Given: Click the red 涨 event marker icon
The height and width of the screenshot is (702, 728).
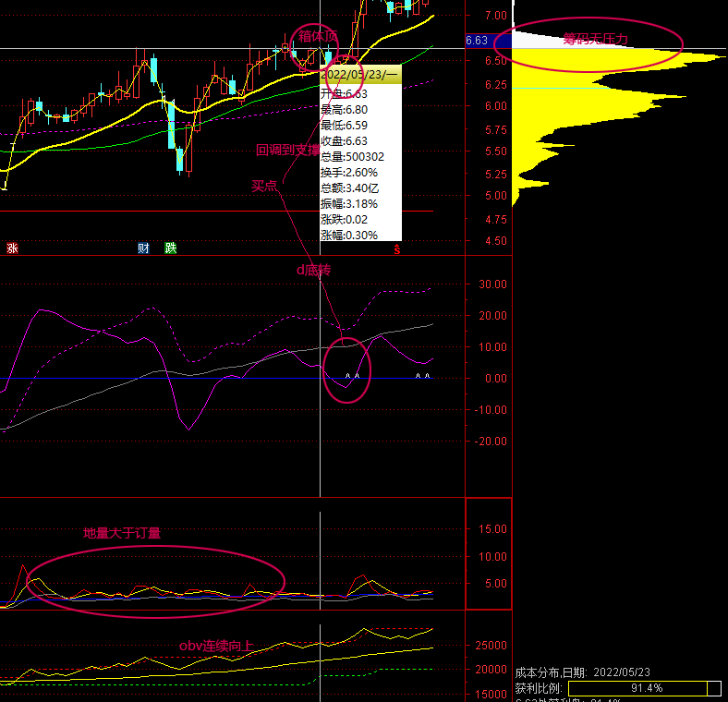Looking at the screenshot, I should (12, 248).
